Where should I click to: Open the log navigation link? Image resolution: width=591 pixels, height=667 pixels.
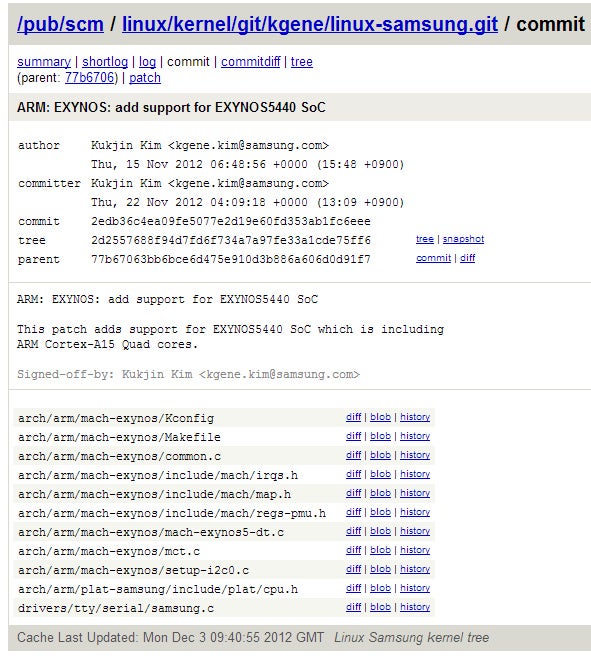147,62
